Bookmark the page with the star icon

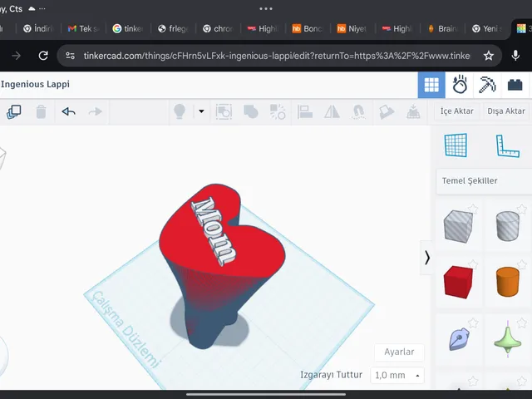click(x=489, y=56)
